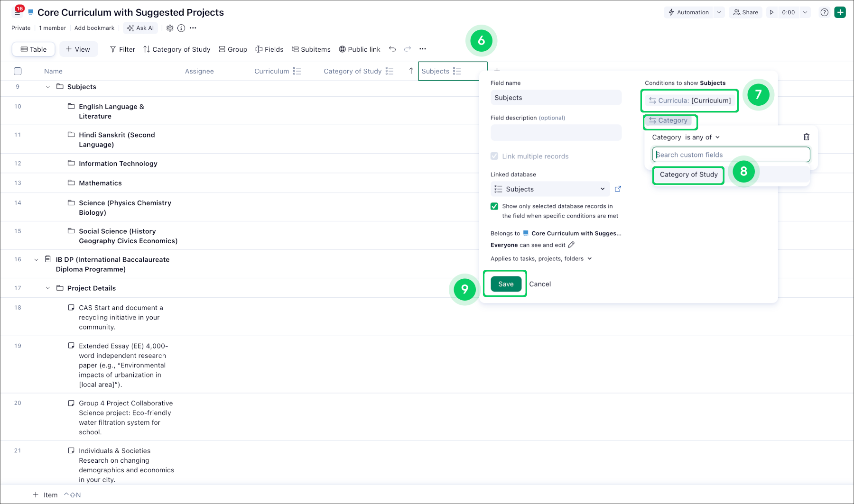The image size is (854, 504).
Task: Open the Linked database Subjects dropdown
Action: tap(549, 189)
